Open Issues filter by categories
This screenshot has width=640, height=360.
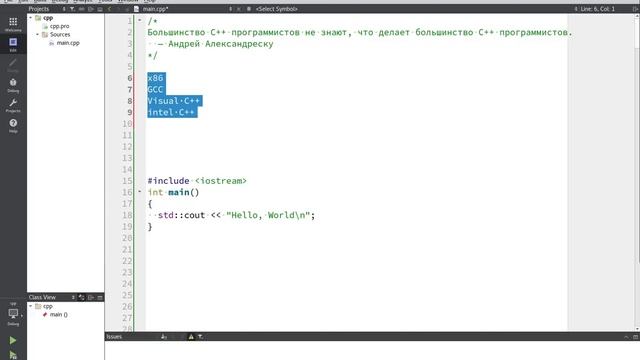pyautogui.click(x=200, y=337)
